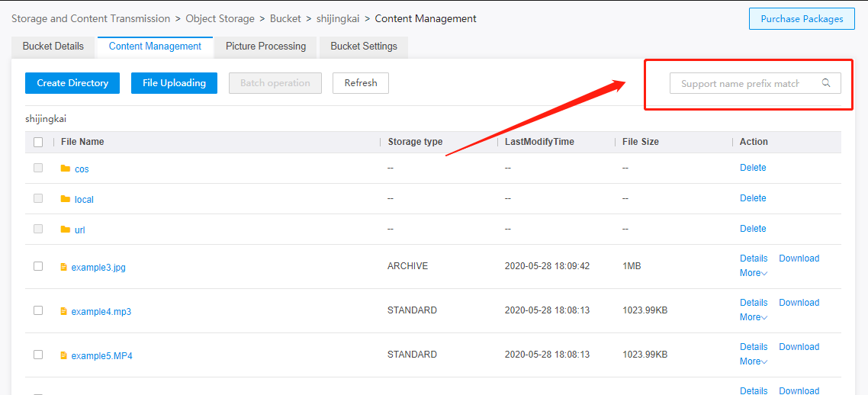Open the cos folder link

pos(82,169)
